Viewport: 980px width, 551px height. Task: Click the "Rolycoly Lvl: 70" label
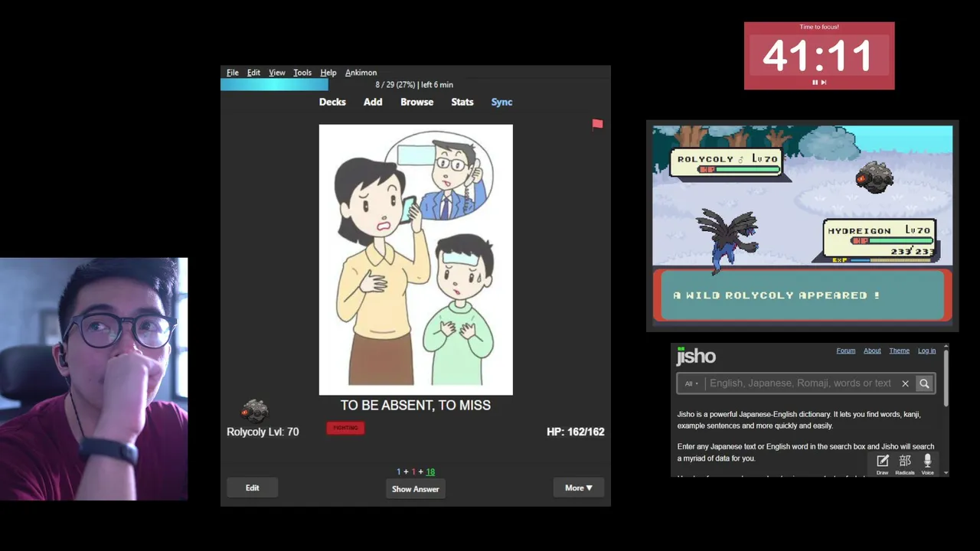pos(263,432)
